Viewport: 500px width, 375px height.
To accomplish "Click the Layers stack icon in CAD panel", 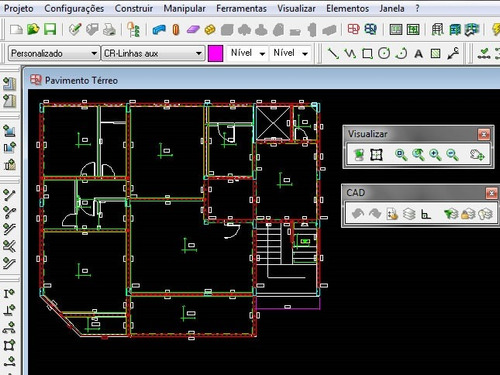I will tap(409, 214).
